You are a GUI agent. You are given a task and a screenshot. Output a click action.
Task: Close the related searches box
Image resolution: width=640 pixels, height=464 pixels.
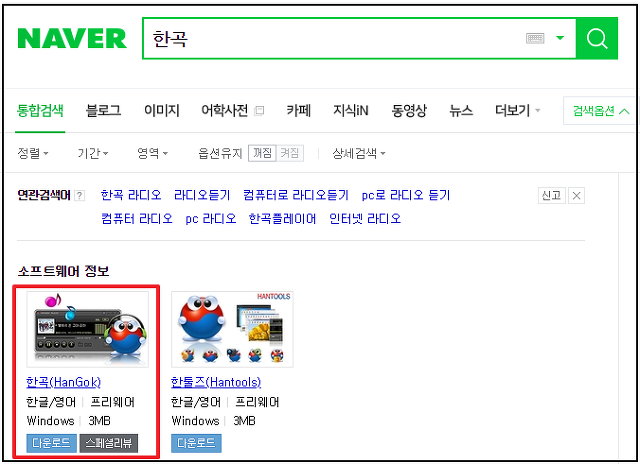point(576,195)
